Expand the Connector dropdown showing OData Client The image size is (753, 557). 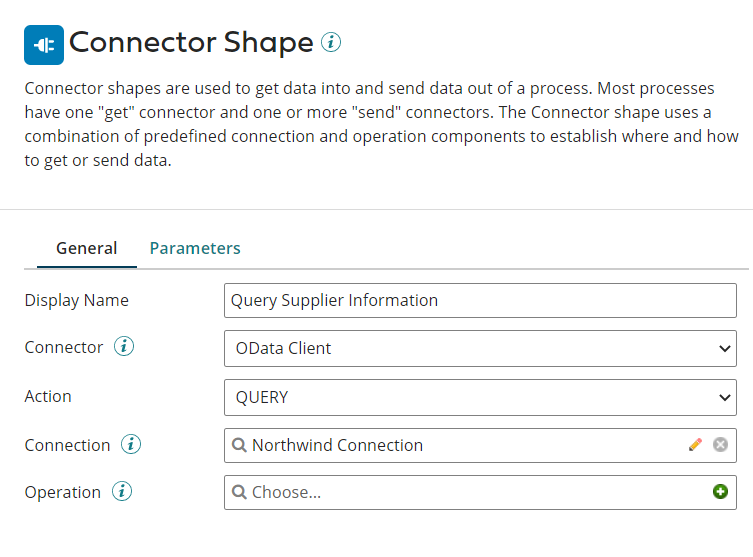[480, 349]
